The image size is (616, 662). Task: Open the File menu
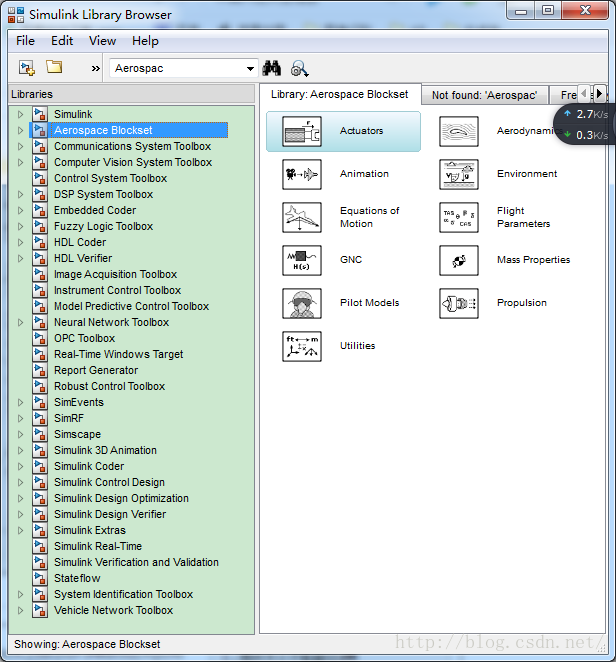(x=25, y=41)
